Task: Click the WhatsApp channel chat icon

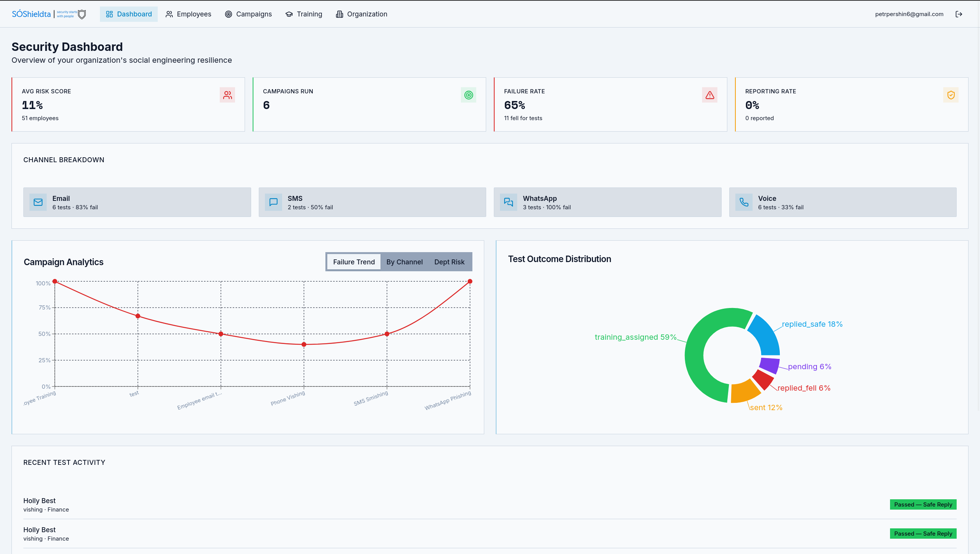Action: click(x=508, y=202)
